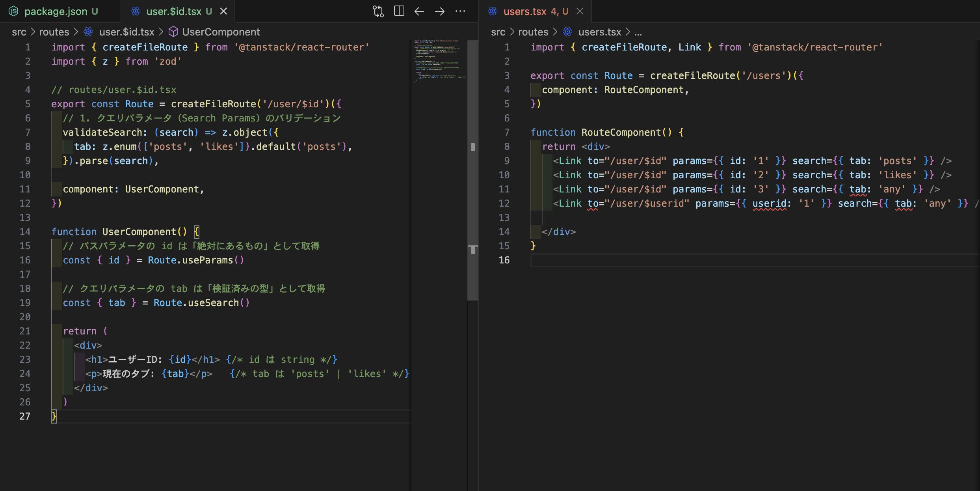
Task: Close the user.$id.tsx tab
Action: point(223,11)
